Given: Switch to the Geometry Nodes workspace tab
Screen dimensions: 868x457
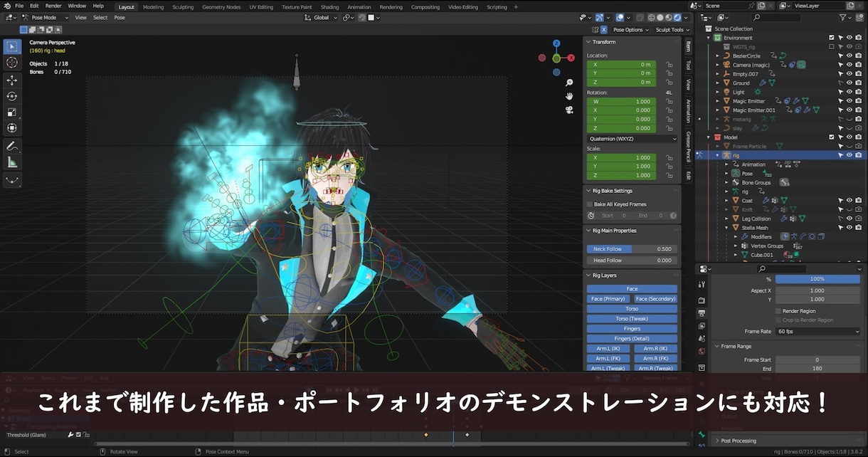Looking at the screenshot, I should tap(221, 7).
